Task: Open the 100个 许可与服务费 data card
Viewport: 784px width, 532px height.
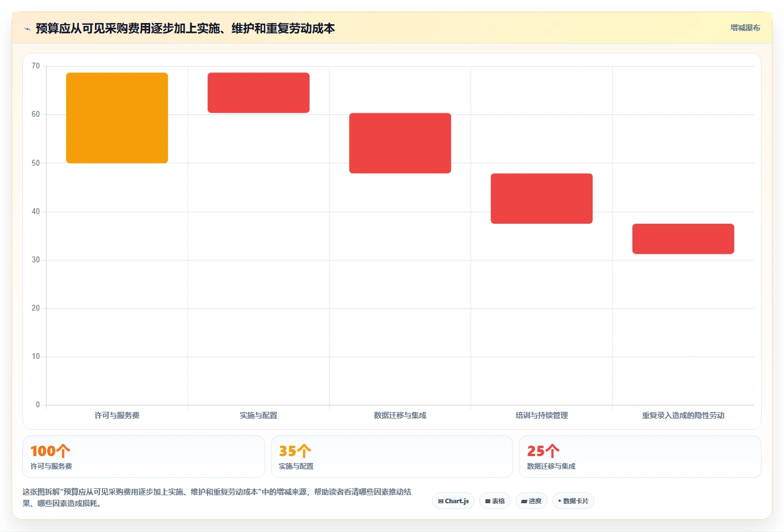Action: pos(144,457)
